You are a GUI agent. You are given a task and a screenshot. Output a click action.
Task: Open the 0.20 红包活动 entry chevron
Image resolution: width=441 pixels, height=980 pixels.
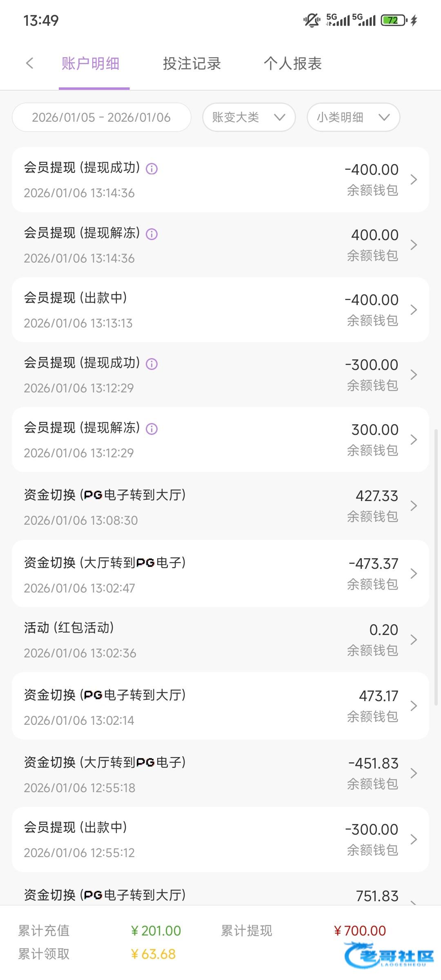point(414,639)
